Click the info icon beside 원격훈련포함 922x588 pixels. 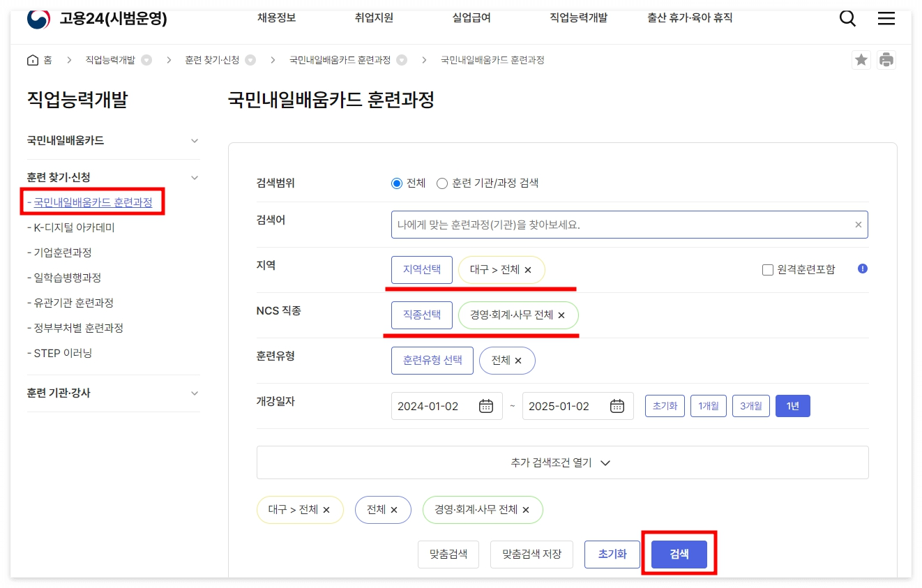pos(862,269)
